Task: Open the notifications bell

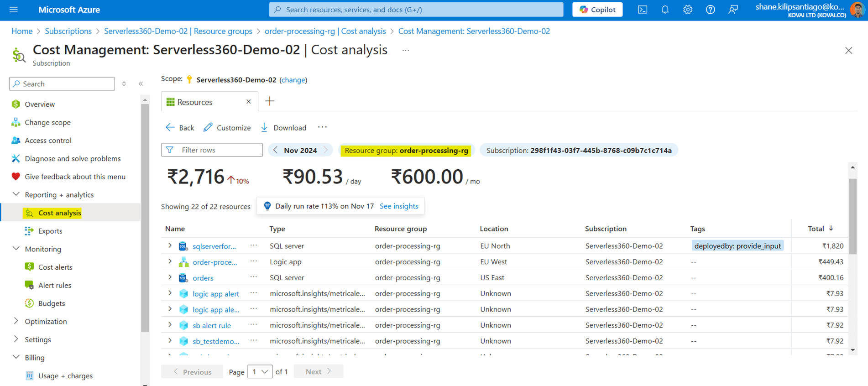Action: pos(665,10)
